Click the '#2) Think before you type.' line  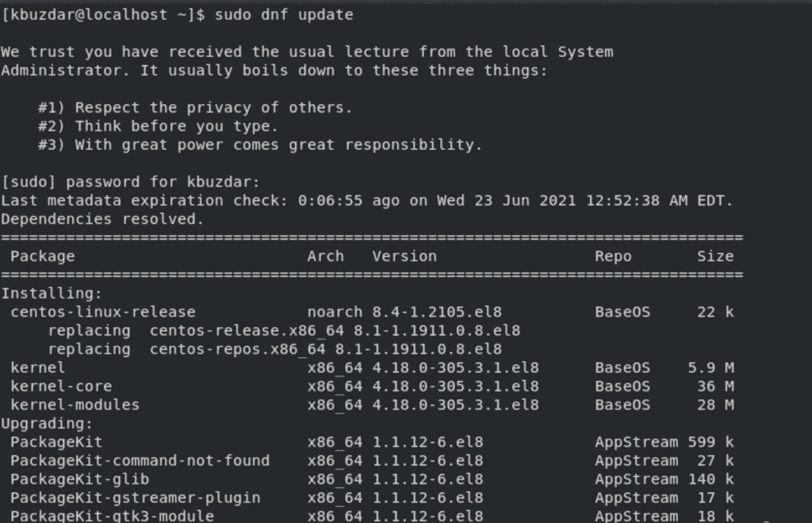[x=159, y=126]
